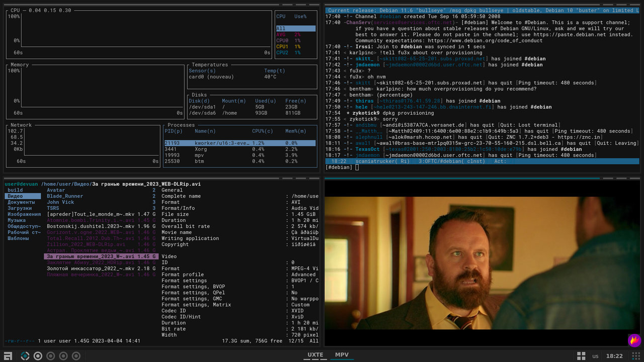Switch to the first workspace indicator
644x362 pixels.
coord(25,356)
